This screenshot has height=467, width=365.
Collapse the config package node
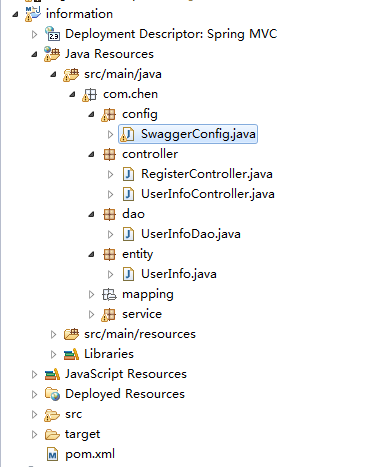coord(91,115)
